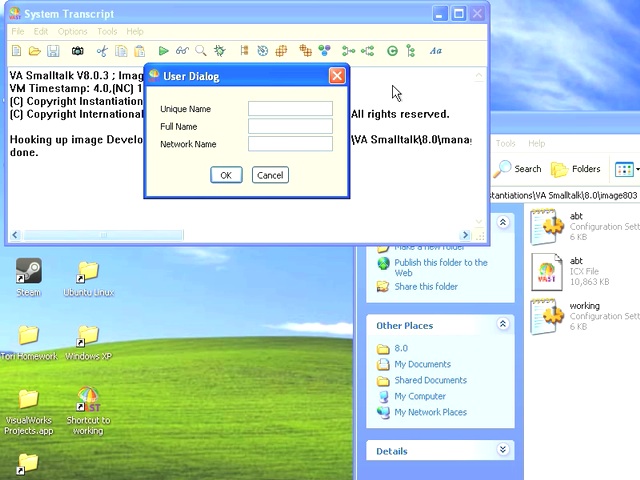Click the green vertical tree icon
The width and height of the screenshot is (640, 480).
[411, 51]
